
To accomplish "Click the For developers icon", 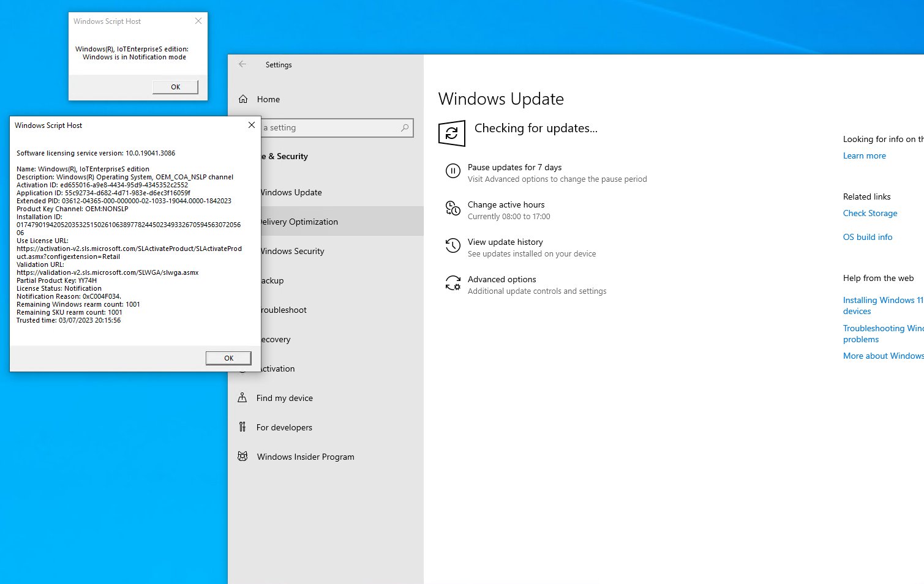I will (x=242, y=427).
